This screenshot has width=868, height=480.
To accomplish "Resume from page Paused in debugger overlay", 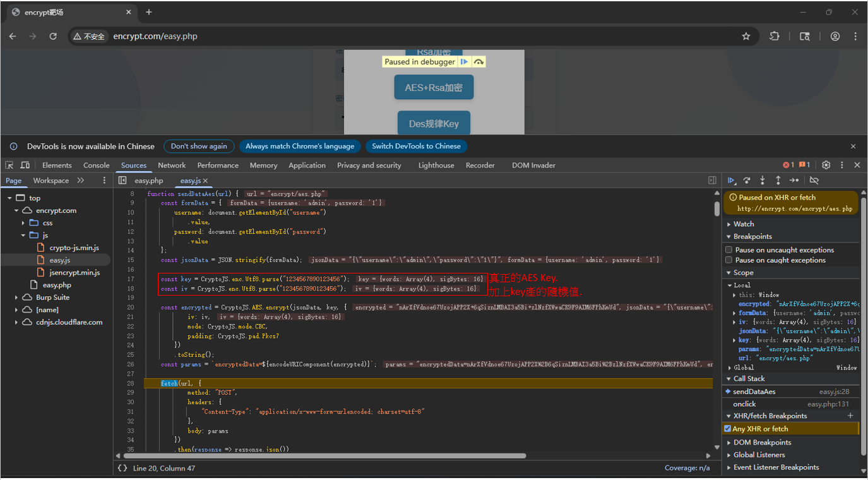I will (464, 62).
